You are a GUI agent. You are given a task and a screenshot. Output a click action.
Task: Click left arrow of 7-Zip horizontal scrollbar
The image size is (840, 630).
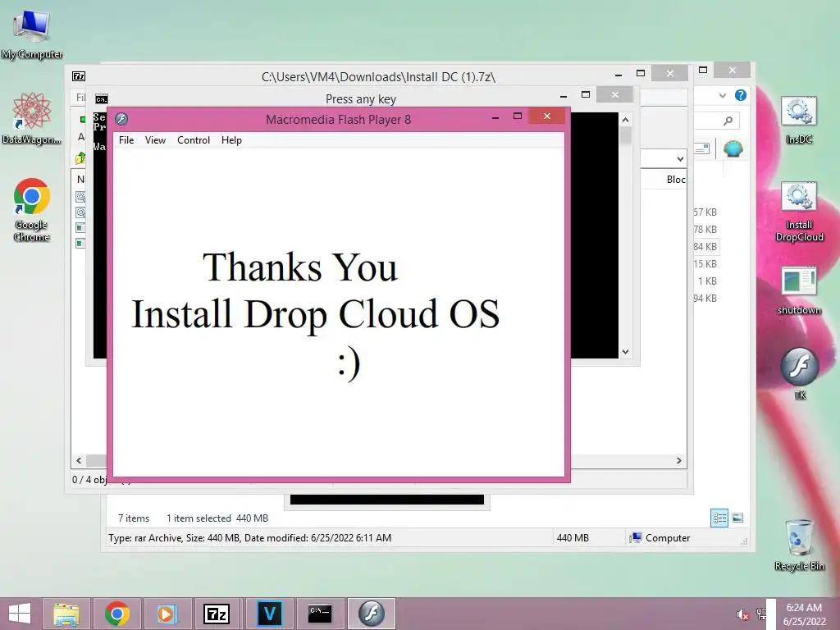(79, 461)
